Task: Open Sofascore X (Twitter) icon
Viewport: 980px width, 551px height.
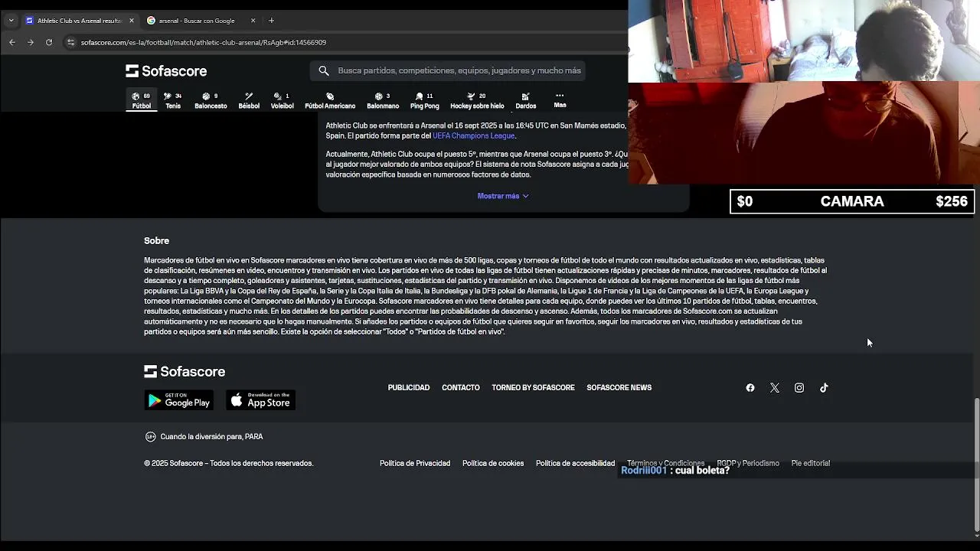Action: pos(775,388)
